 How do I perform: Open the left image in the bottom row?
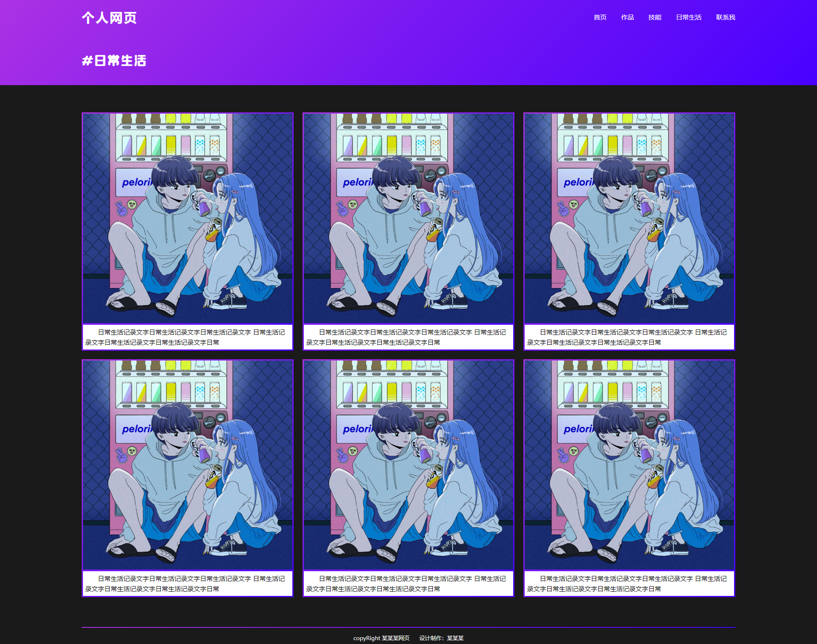[188, 465]
